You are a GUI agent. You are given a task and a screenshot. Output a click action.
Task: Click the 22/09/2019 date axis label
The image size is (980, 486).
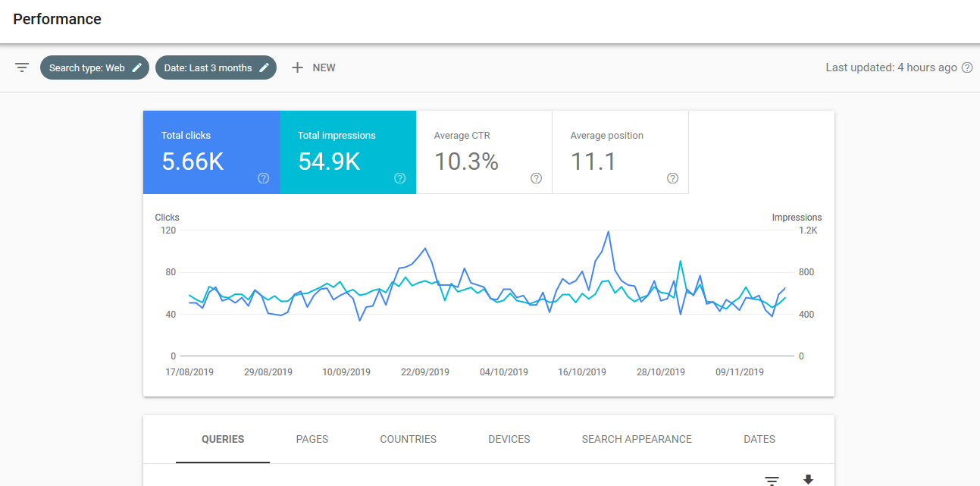425,372
